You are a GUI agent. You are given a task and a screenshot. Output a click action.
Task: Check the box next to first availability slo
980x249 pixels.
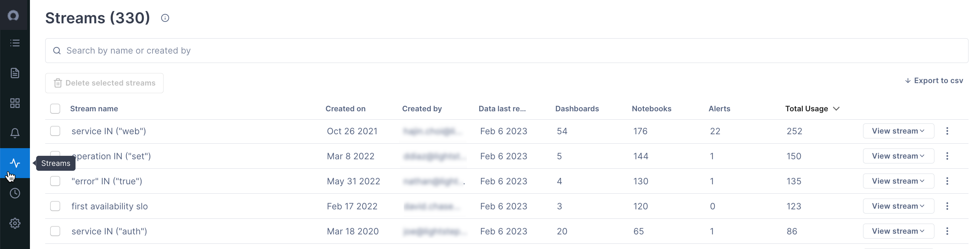[x=55, y=206]
